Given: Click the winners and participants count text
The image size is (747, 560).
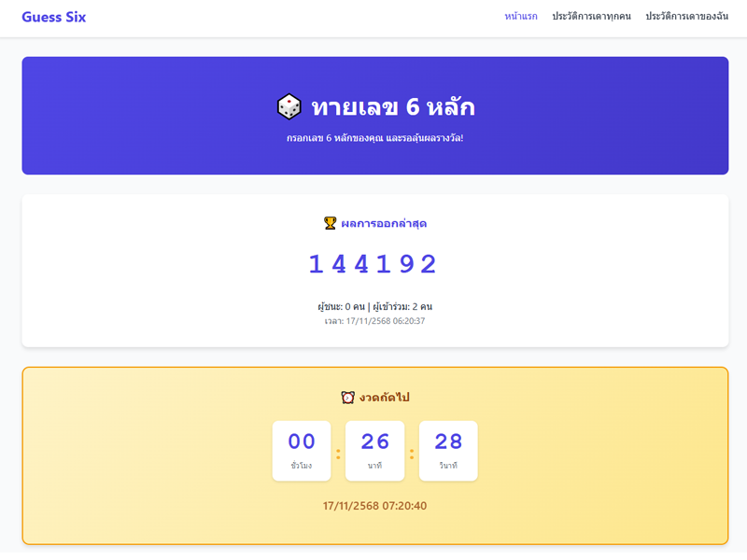Looking at the screenshot, I should pos(374,306).
